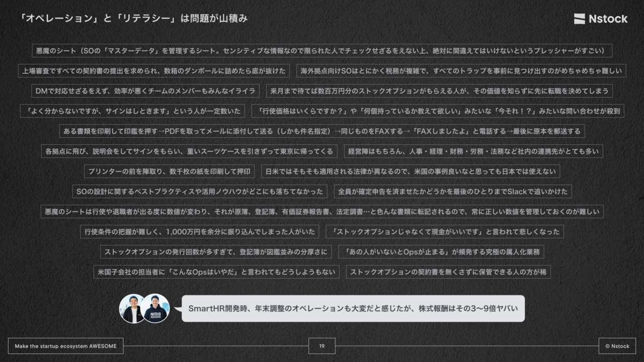Click the box 「ストックオプションじゃなくて現金がいいです」
The width and height of the screenshot is (644, 362).
click(445, 232)
